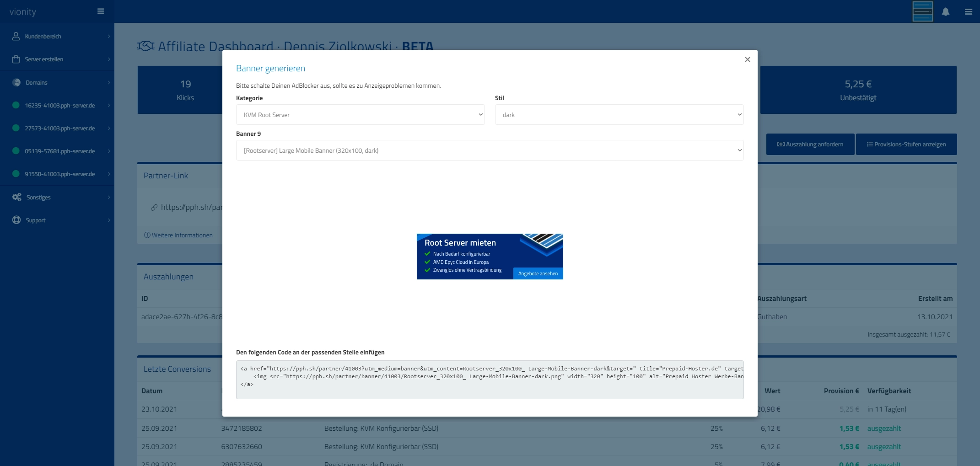Expand the 16235-41003.pph-server.de menu entry
Image resolution: width=980 pixels, height=466 pixels.
coord(59,105)
